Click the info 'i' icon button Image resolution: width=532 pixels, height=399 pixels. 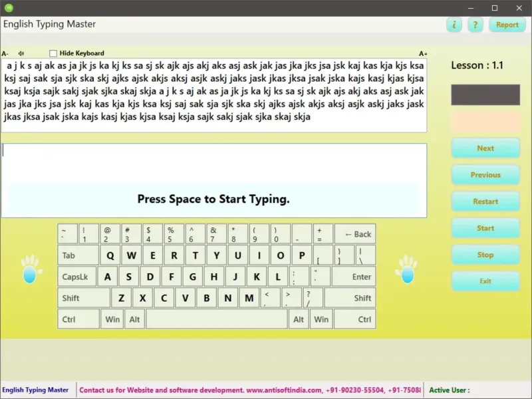point(454,25)
